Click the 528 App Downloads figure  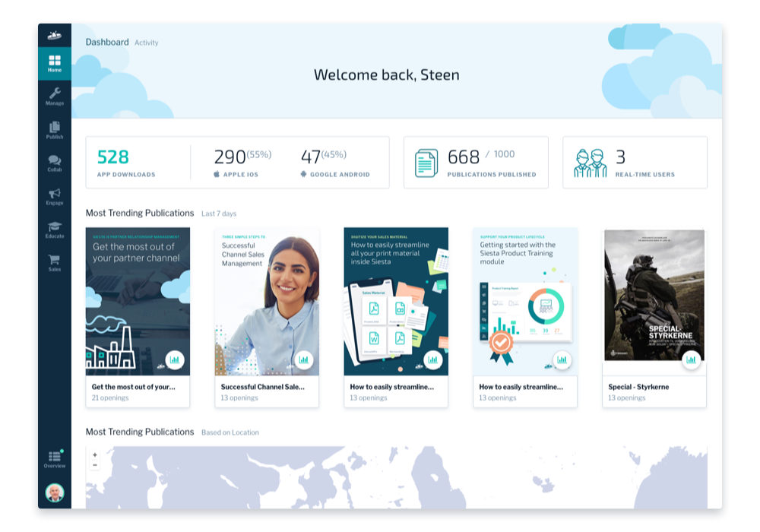click(113, 157)
